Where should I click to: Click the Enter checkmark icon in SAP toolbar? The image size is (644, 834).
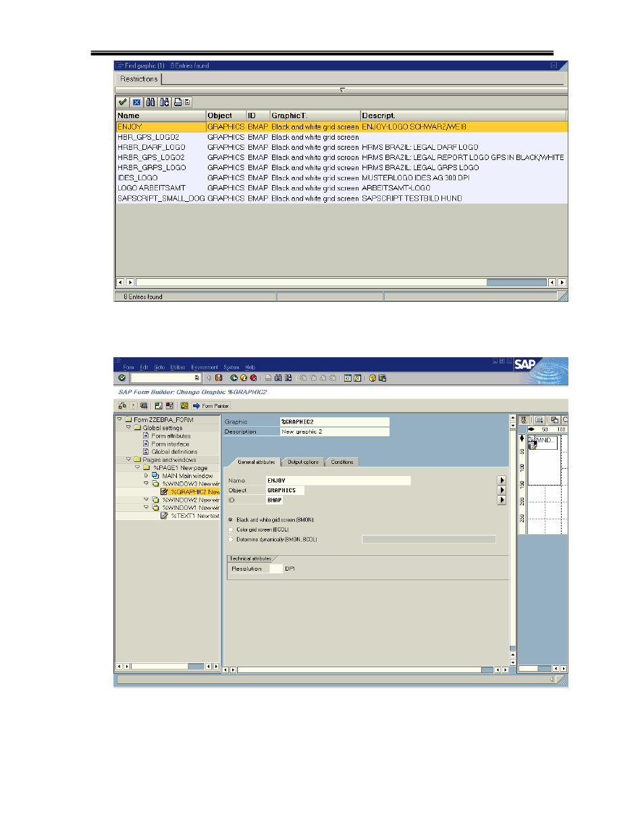pyautogui.click(x=122, y=378)
